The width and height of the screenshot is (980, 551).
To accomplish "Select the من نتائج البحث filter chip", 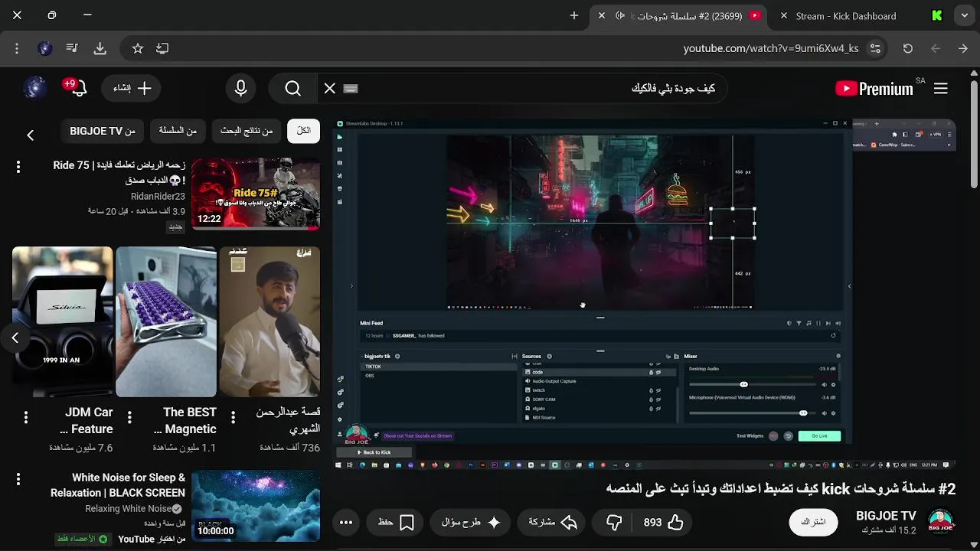I will point(247,131).
